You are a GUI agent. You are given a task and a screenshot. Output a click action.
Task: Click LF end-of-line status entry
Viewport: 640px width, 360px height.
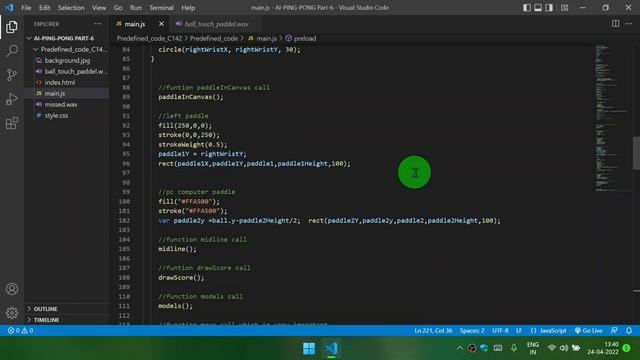coord(519,331)
